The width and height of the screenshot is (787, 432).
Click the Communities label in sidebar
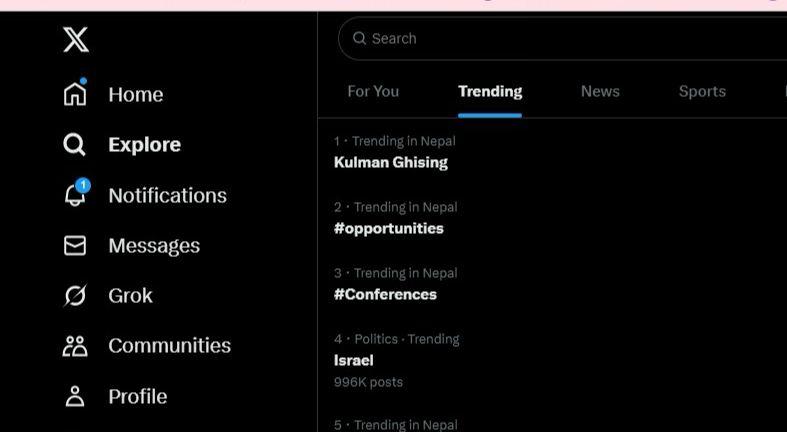[x=170, y=345]
